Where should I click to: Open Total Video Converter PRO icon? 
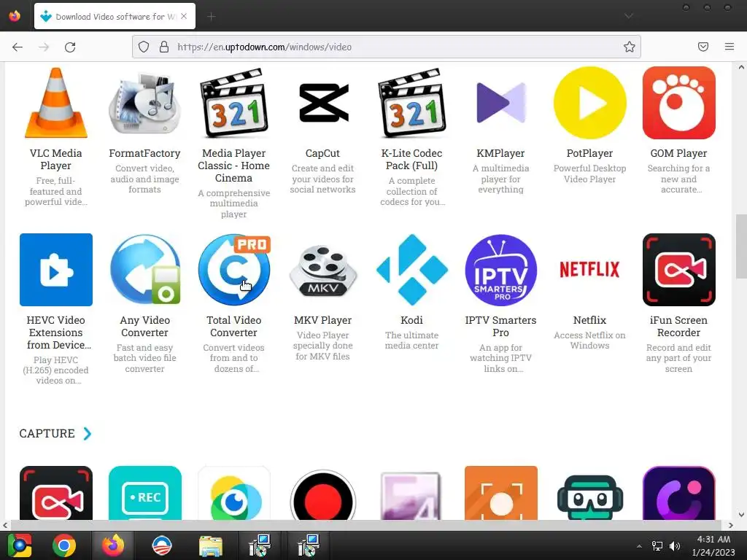(x=234, y=270)
